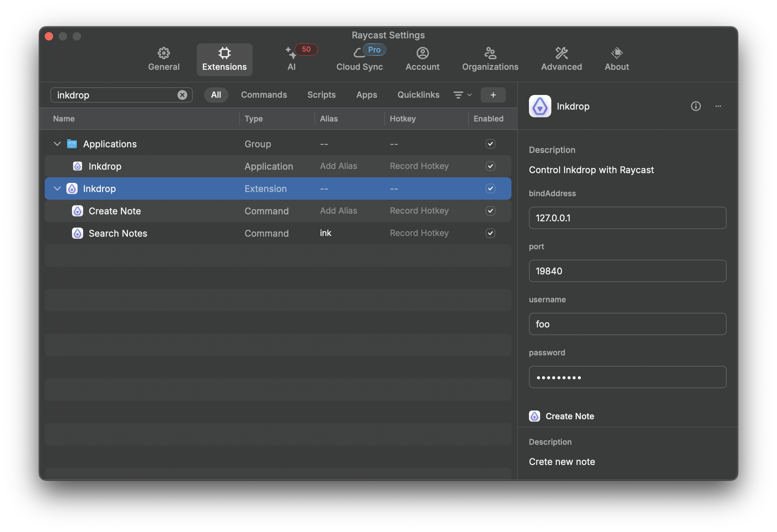Screen dimensions: 777x532
Task: Open Organizations settings icon
Action: (x=490, y=53)
